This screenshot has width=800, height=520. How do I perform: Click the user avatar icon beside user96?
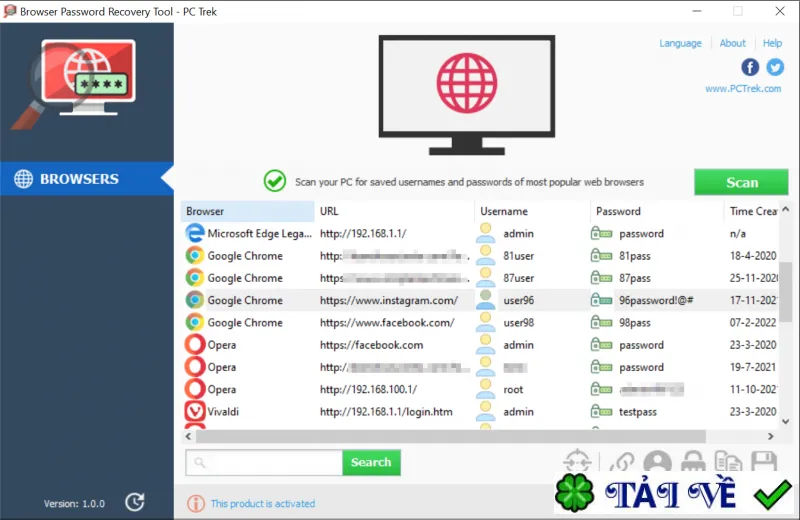click(485, 300)
